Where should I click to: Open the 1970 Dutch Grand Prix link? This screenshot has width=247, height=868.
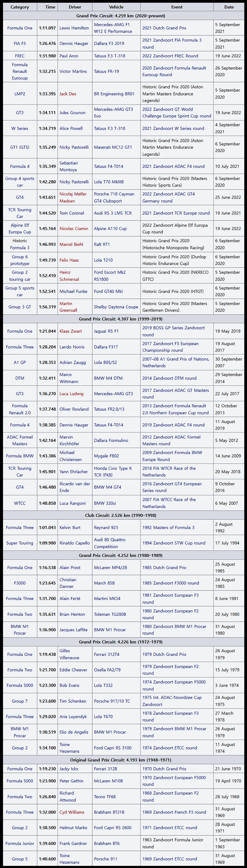[164, 769]
